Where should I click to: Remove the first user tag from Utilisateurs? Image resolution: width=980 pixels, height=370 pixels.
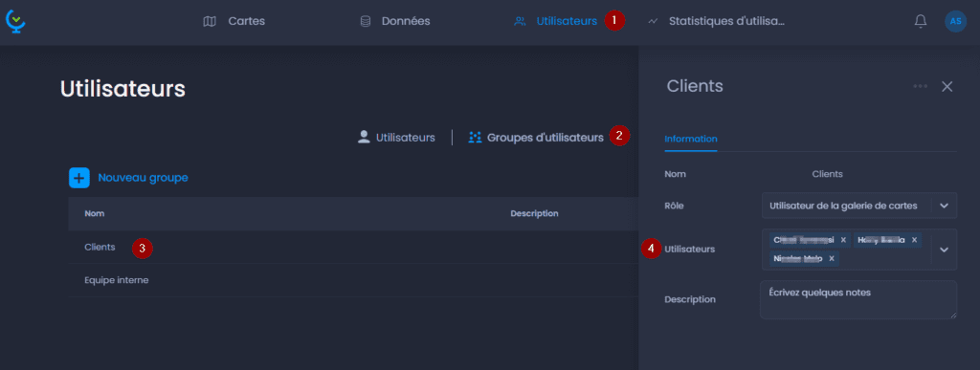843,240
